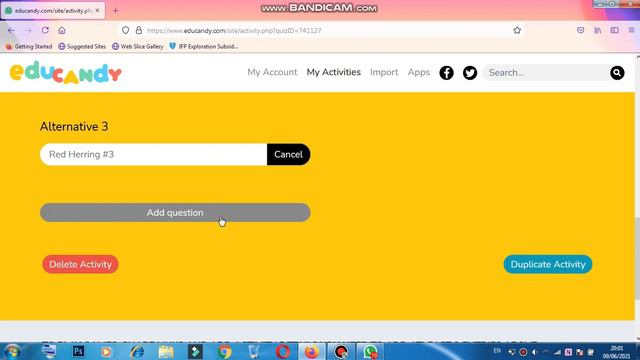640x360 pixels.
Task: Close the educandy.com tab
Action: 97,11
